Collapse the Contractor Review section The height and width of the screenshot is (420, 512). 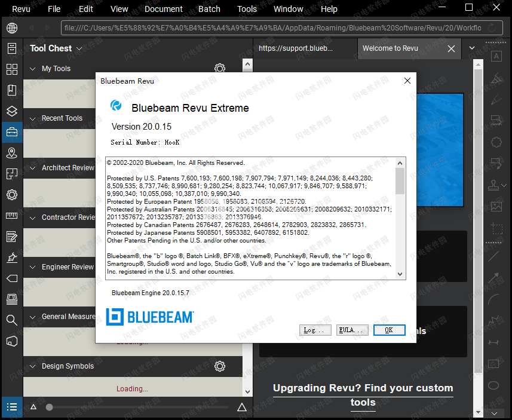[32, 218]
